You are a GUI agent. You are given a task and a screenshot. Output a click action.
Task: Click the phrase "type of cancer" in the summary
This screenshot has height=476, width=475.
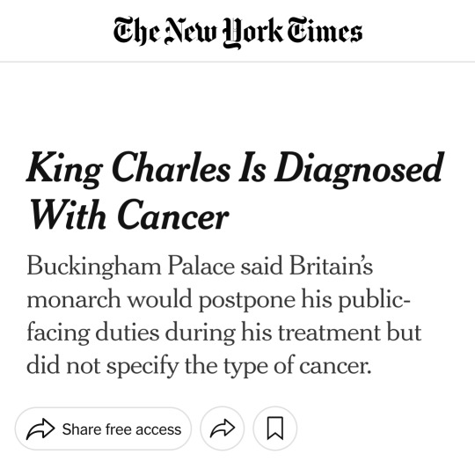[297, 365]
